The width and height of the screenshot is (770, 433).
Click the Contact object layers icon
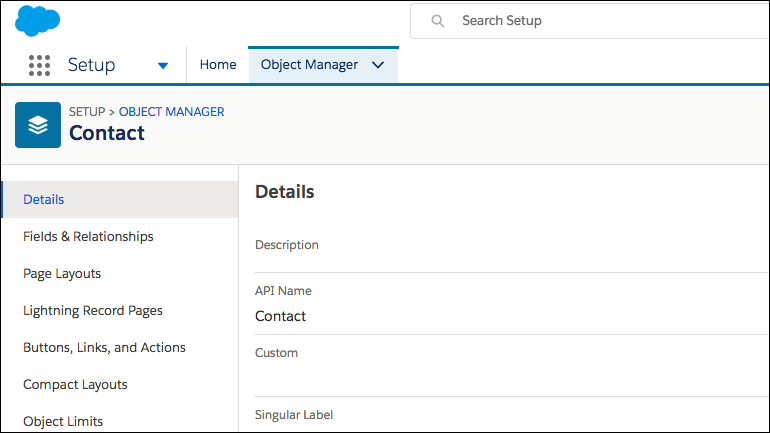pyautogui.click(x=38, y=125)
